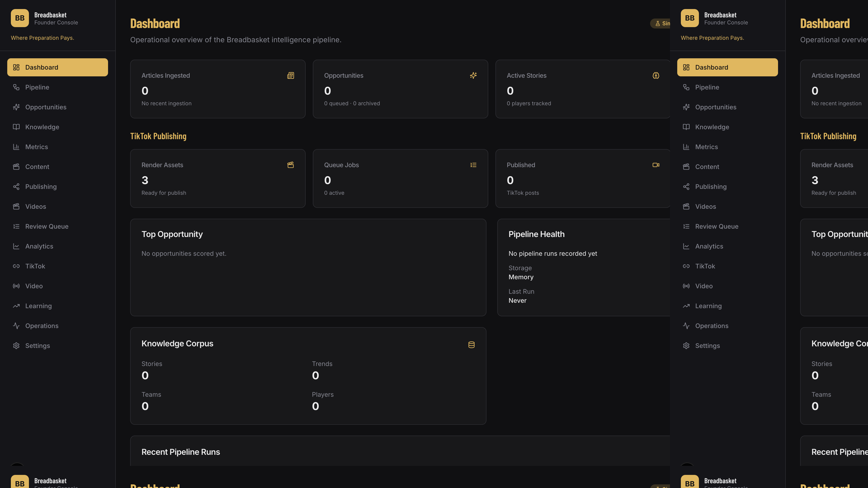The image size is (868, 488).
Task: Click the brain icon on the Active Stories card
Action: (x=656, y=75)
